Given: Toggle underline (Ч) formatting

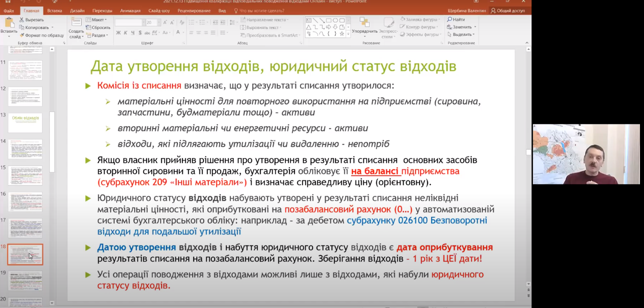Looking at the screenshot, I should click(133, 32).
